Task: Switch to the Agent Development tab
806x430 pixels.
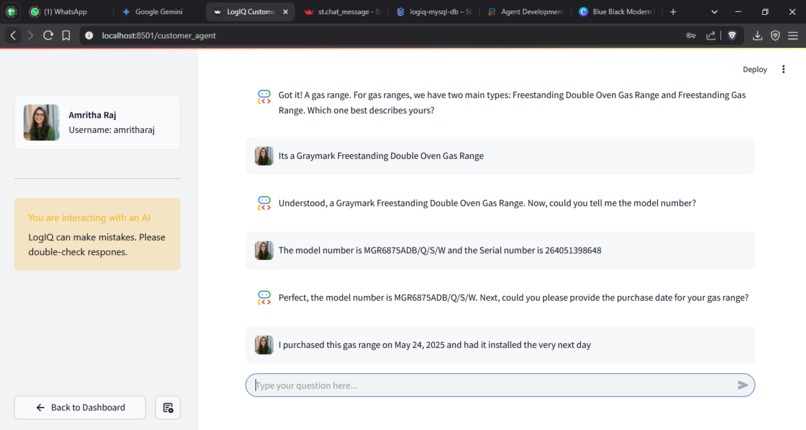Action: [525, 11]
